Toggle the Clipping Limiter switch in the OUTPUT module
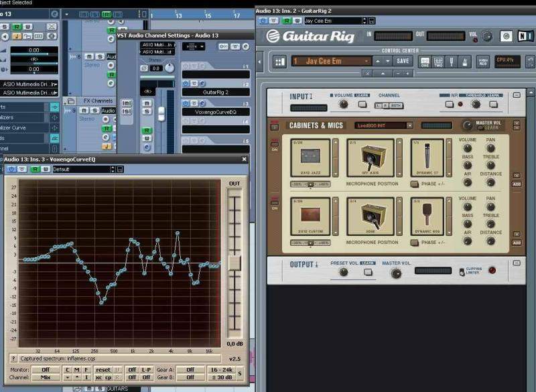This screenshot has width=536, height=392. tap(462, 272)
